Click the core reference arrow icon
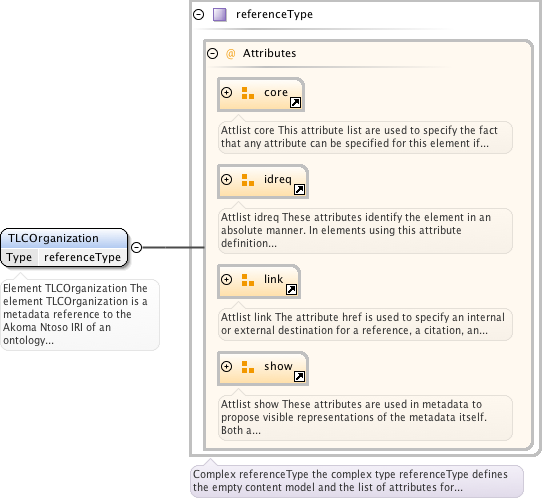This screenshot has height=501, width=542. click(295, 103)
